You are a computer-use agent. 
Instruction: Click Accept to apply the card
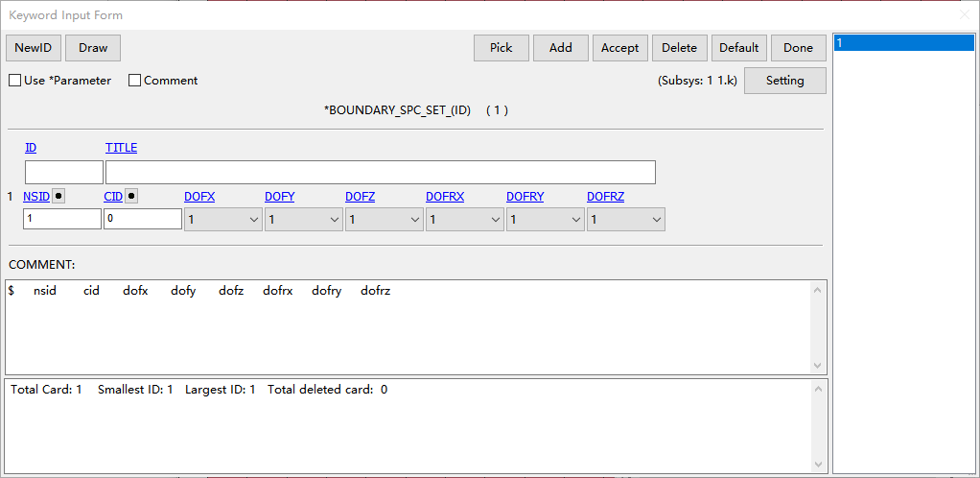tap(620, 48)
